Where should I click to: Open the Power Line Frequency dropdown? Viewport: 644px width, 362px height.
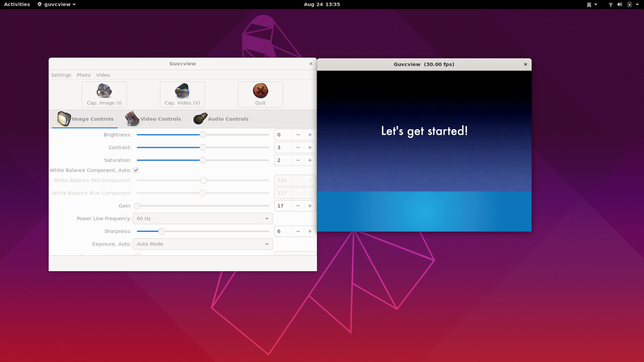(203, 219)
